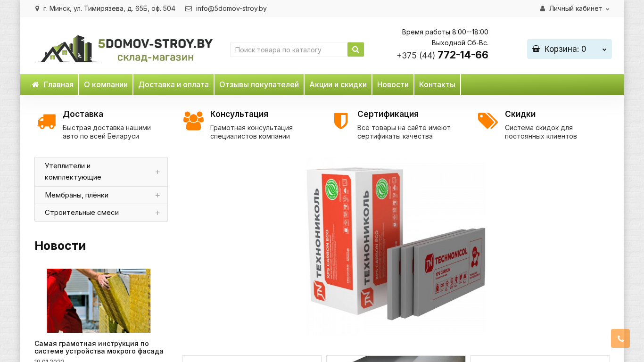
Task: Click the discounts tags icon
Action: (488, 121)
